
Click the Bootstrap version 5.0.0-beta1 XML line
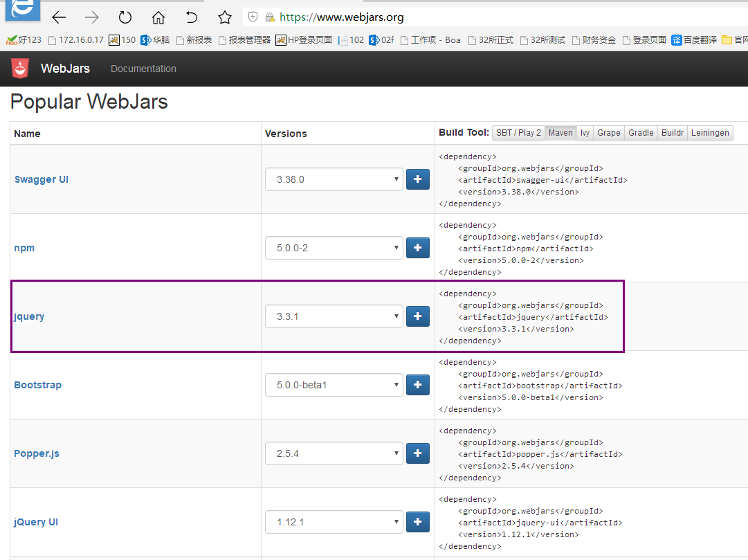531,397
